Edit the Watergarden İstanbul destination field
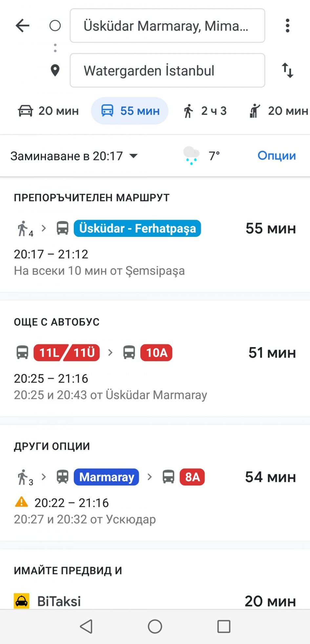 (167, 71)
